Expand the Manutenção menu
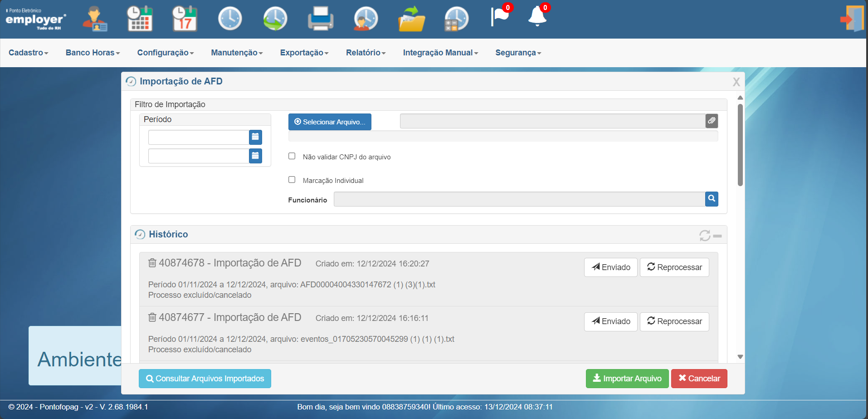 click(237, 53)
